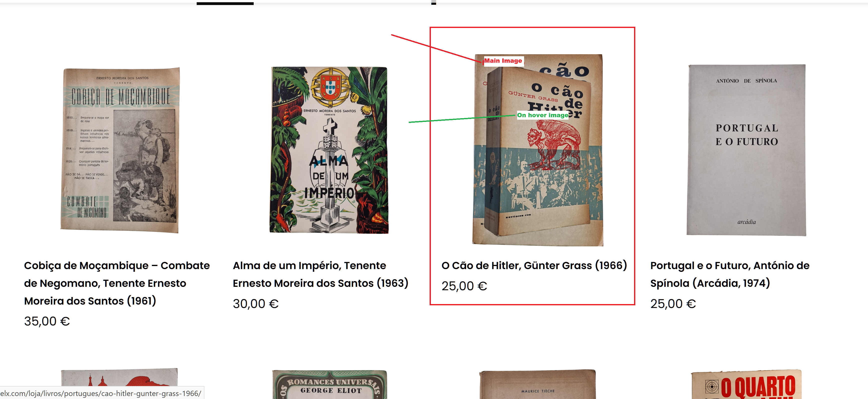Open the George Eliot Romances Universais book thumbnail
Screen dimensions: 868x399
click(330, 384)
